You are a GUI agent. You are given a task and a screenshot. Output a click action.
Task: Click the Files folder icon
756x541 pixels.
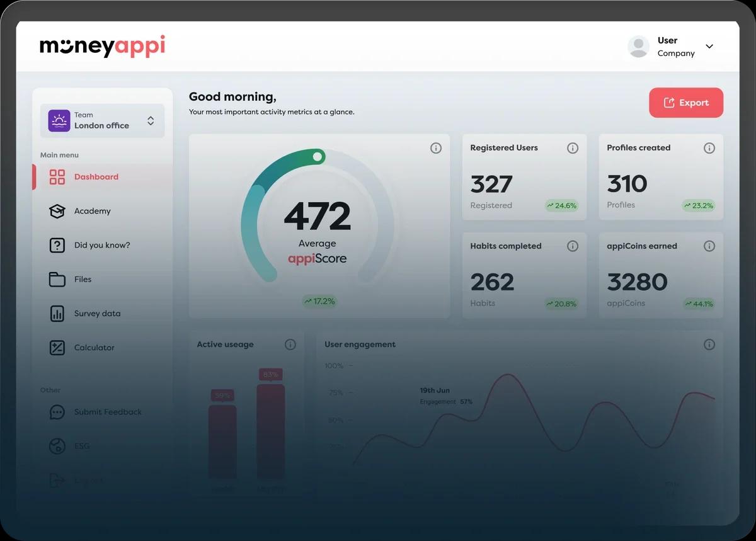coord(57,279)
